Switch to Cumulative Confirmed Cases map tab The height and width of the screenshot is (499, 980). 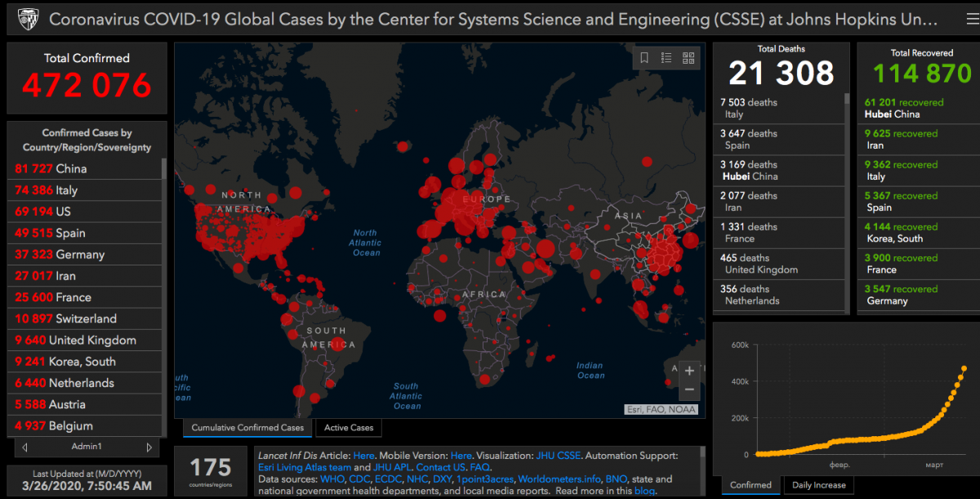(247, 427)
